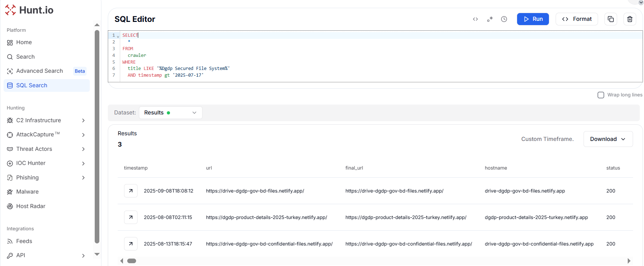644x266 pixels.
Task: Open external link for 2025-08-13 result row
Action: 131,244
